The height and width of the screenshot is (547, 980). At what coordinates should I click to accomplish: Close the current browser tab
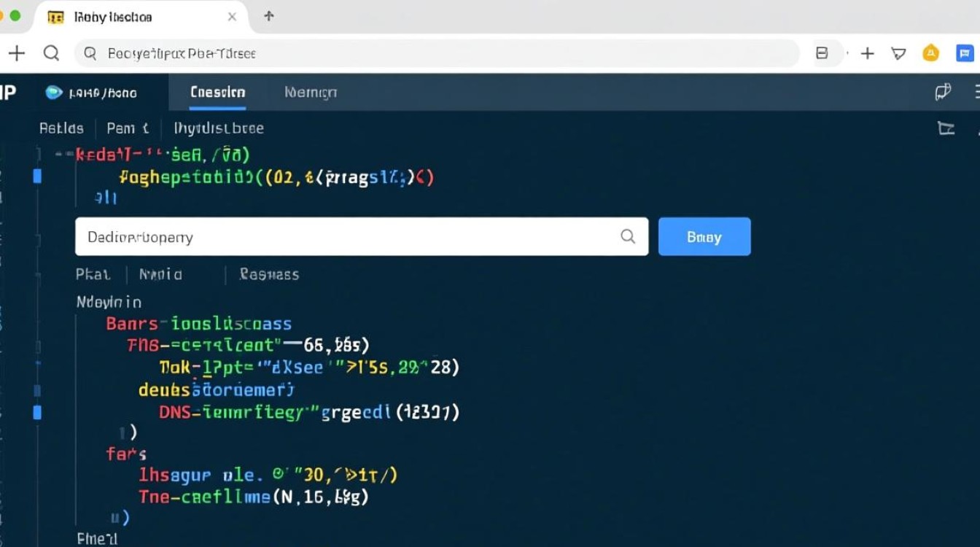pyautogui.click(x=232, y=17)
